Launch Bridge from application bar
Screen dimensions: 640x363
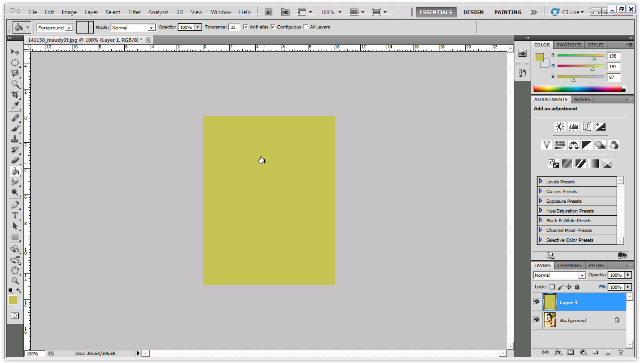[x=268, y=12]
